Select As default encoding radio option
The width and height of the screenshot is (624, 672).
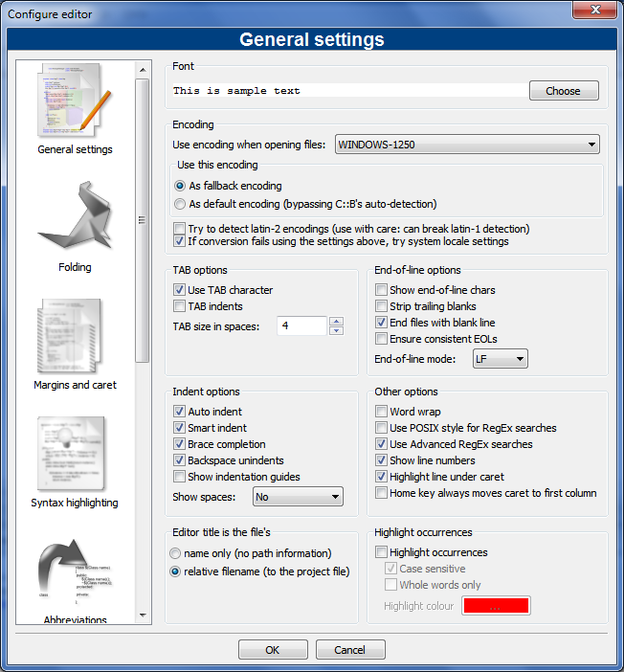[x=179, y=204]
